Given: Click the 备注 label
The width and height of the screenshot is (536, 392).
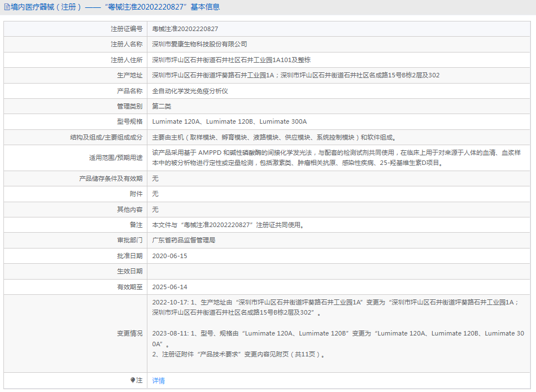Looking at the screenshot, I should (136, 225).
